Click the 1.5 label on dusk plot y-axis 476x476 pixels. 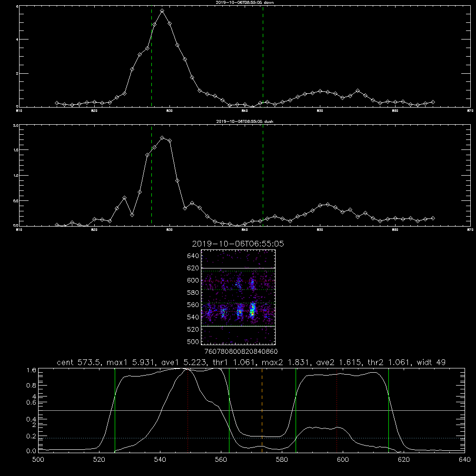[16, 150]
